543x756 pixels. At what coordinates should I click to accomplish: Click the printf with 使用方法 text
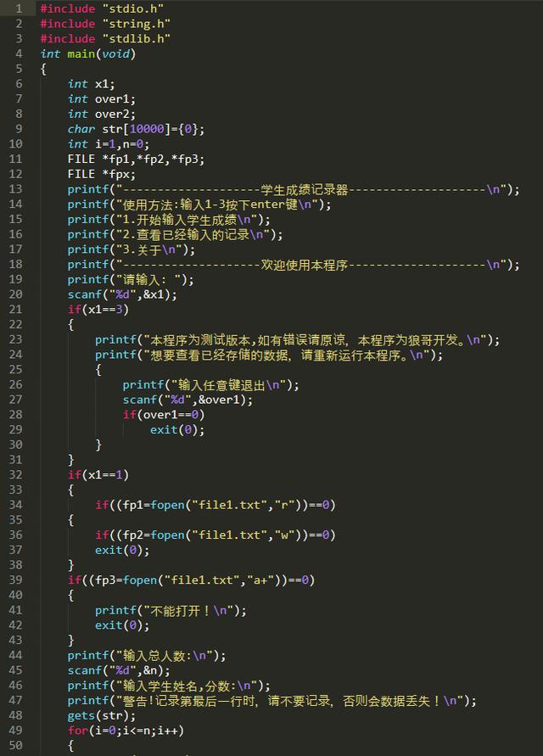tap(199, 204)
